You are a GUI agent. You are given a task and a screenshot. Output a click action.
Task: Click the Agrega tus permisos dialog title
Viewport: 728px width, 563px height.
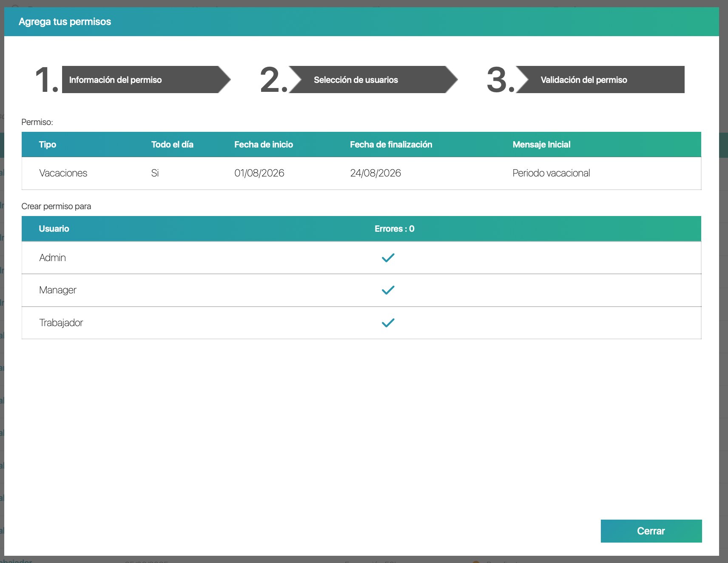65,22
